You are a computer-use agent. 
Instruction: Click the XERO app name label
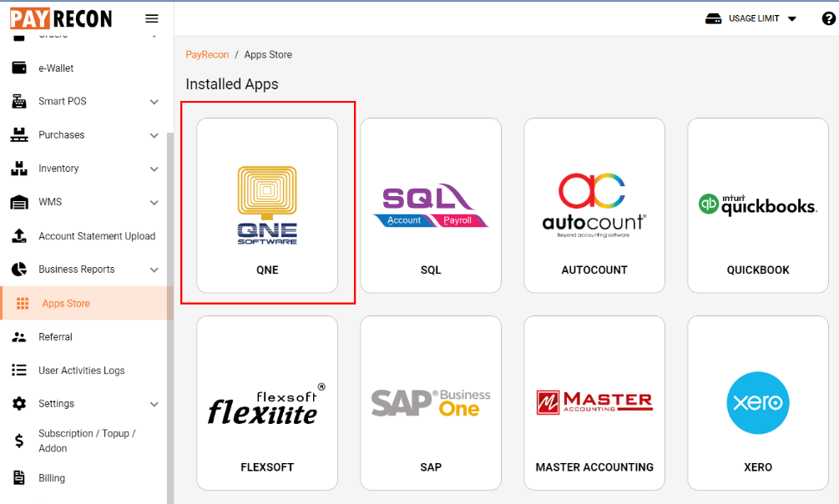tap(758, 467)
